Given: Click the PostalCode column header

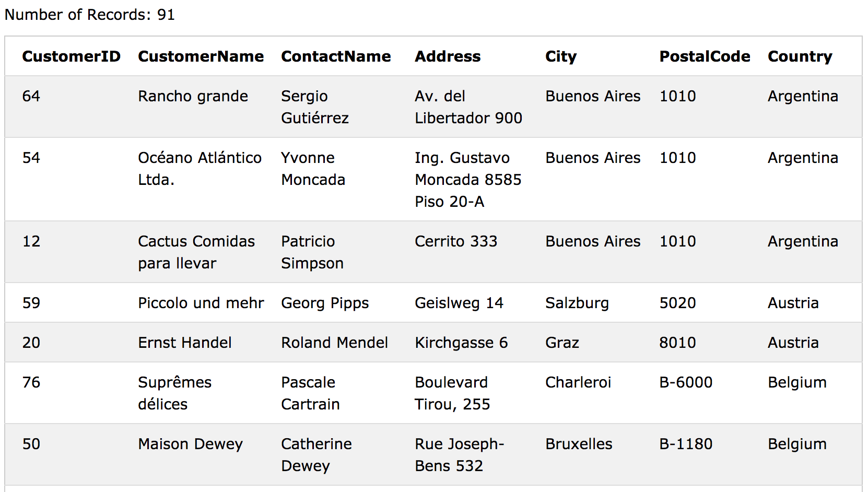Looking at the screenshot, I should 705,56.
